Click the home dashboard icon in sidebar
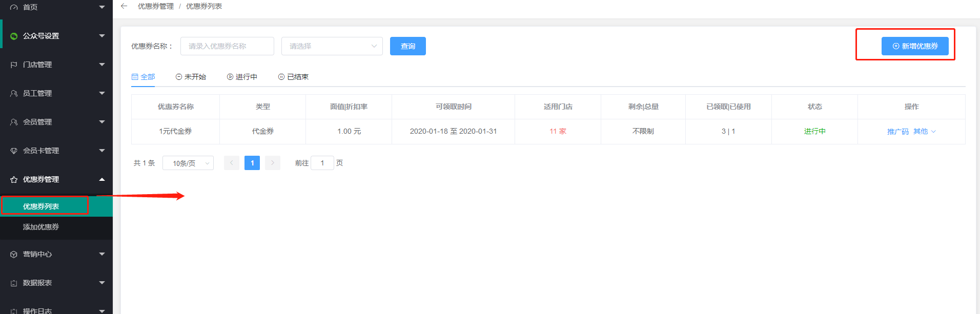The height and width of the screenshot is (314, 980). (14, 7)
